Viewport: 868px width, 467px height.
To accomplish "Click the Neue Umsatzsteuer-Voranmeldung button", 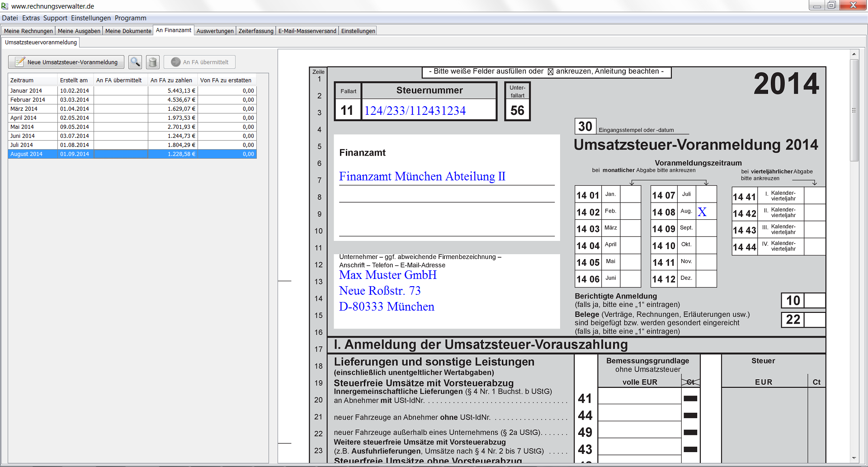I will [66, 62].
